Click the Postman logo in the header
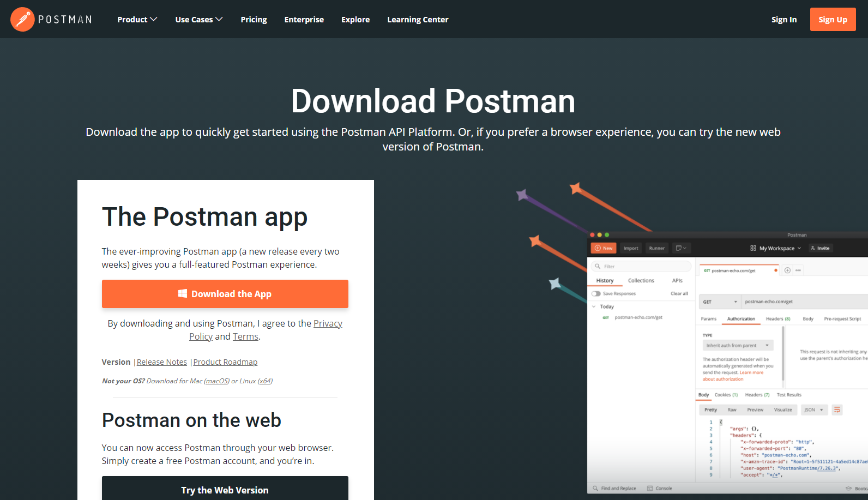868x500 pixels. pos(51,19)
